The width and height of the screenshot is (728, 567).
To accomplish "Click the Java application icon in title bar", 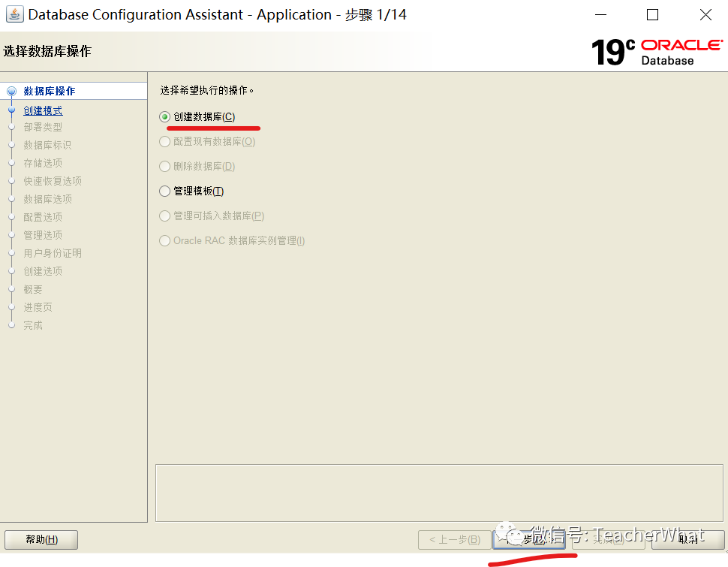I will pyautogui.click(x=14, y=14).
